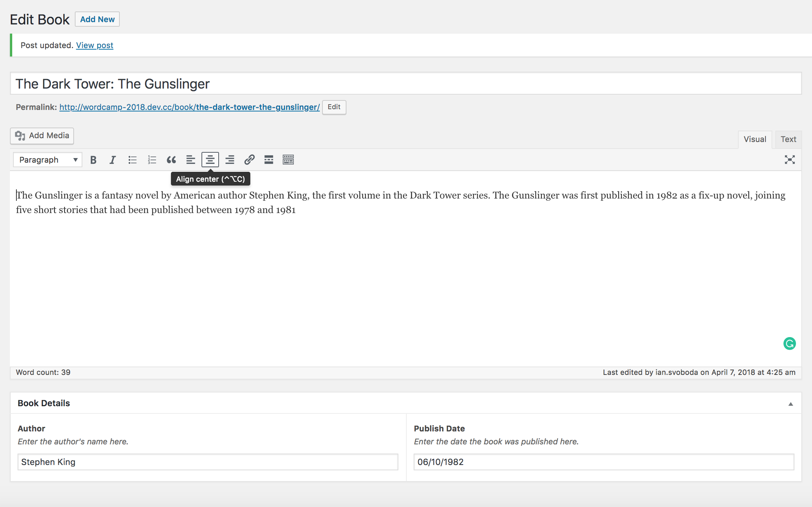Align text right
This screenshot has height=507, width=812.
pyautogui.click(x=230, y=160)
